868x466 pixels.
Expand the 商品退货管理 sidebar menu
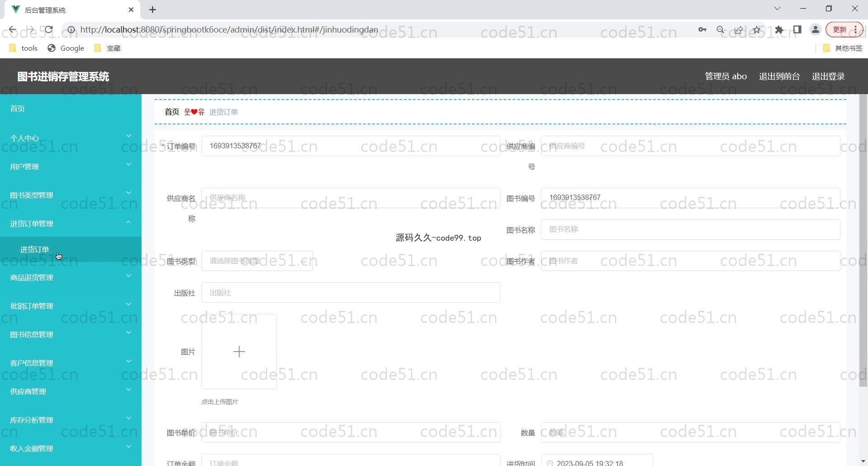71,277
